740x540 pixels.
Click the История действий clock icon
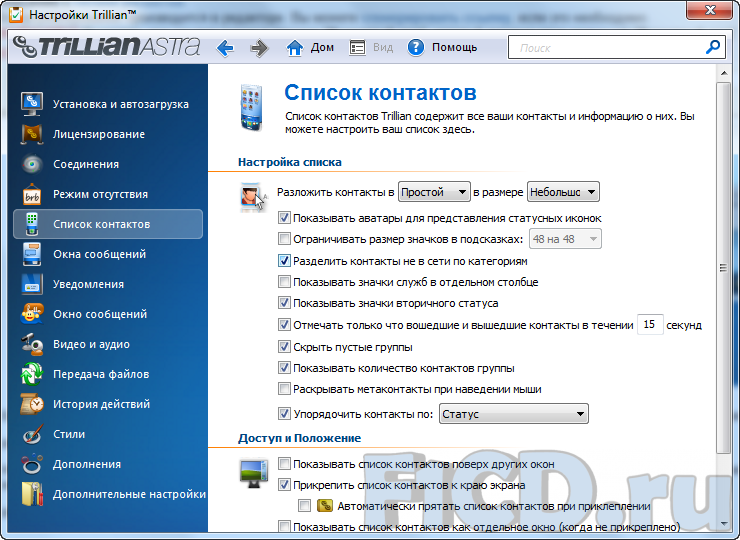pyautogui.click(x=32, y=404)
